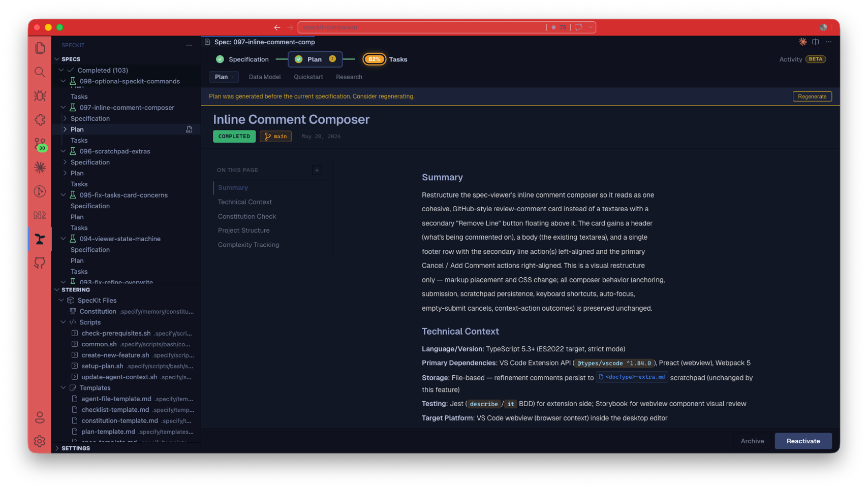Open the N terminal icon in activity bar
Screen dimensions: 868x490
(40, 215)
